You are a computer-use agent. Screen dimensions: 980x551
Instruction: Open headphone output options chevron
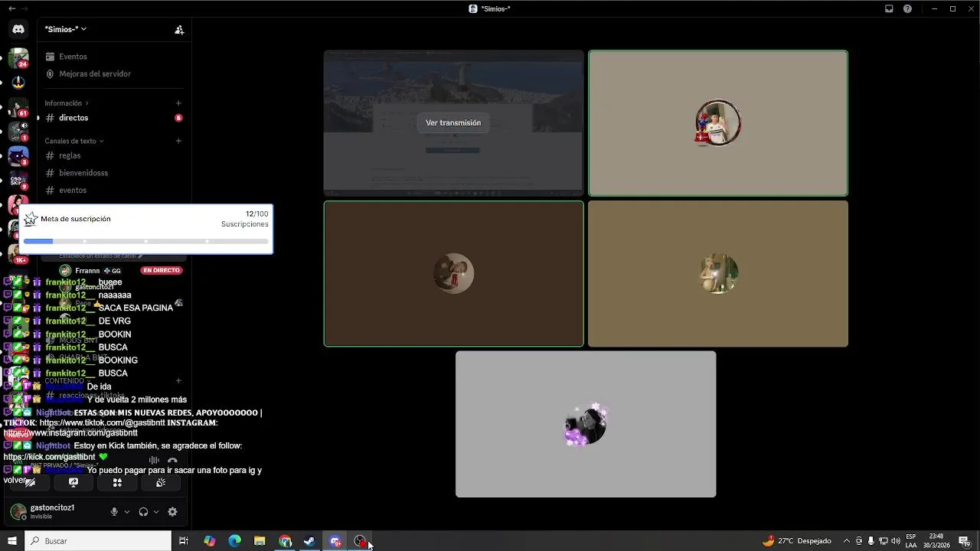pos(156,512)
